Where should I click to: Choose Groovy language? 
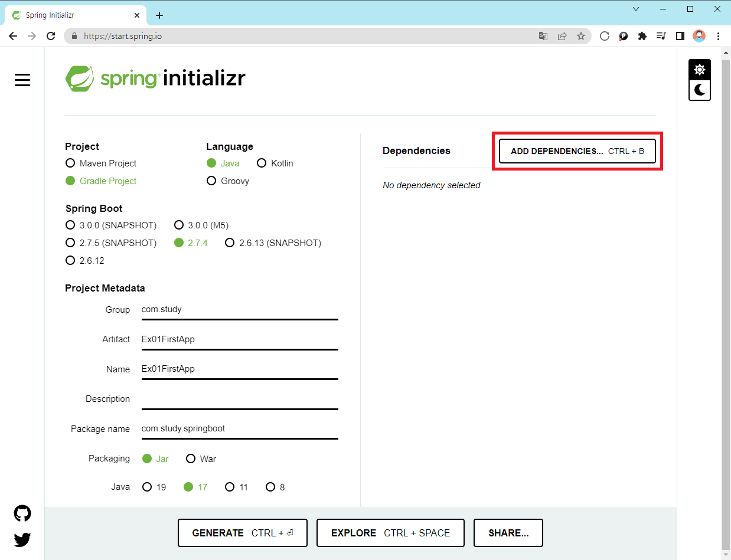pyautogui.click(x=228, y=181)
